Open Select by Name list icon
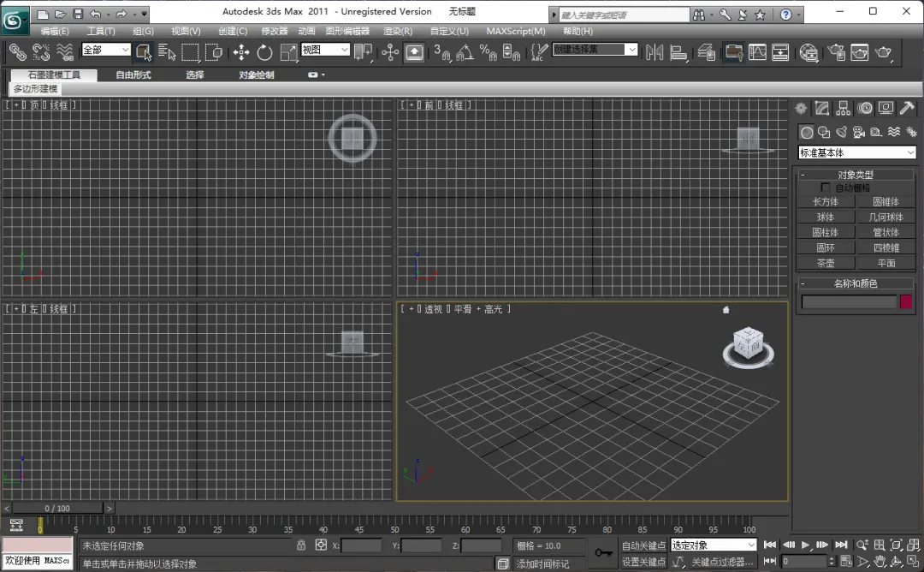 (167, 52)
